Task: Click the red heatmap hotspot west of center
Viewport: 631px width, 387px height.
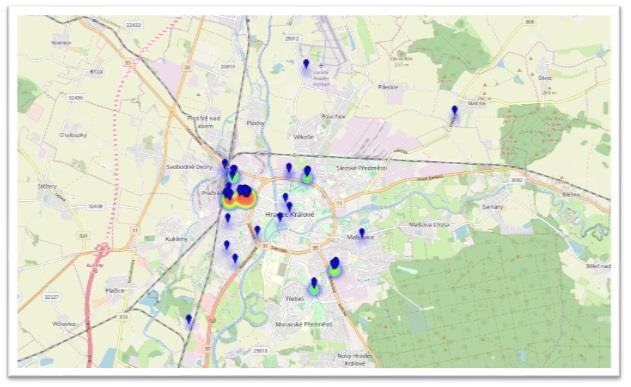Action: tap(245, 199)
